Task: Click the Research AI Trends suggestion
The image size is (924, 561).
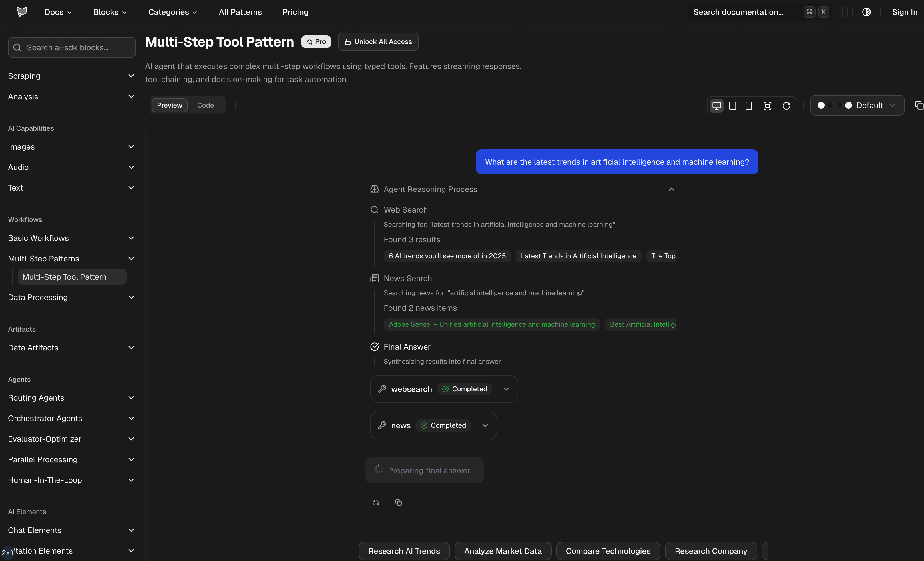Action: [x=403, y=551]
